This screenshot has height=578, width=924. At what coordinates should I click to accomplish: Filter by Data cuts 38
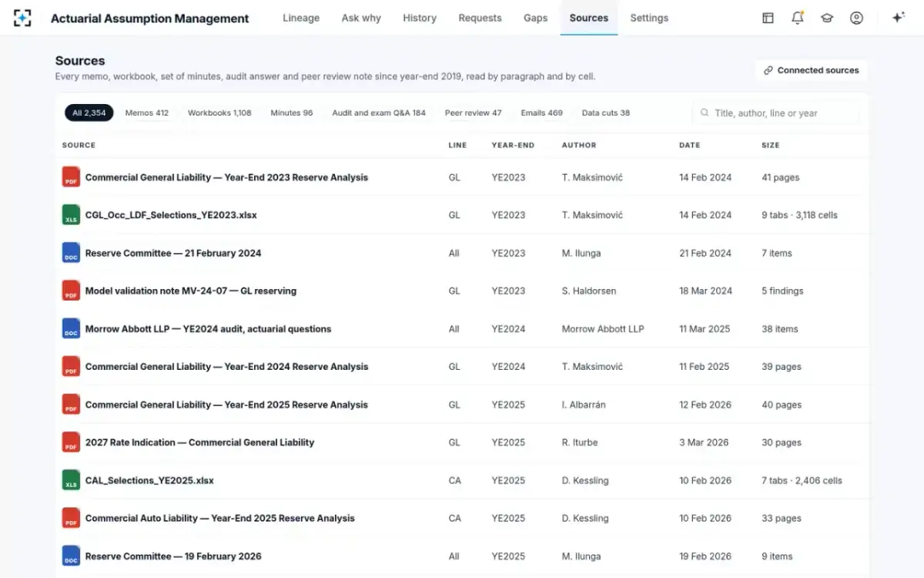click(x=606, y=113)
